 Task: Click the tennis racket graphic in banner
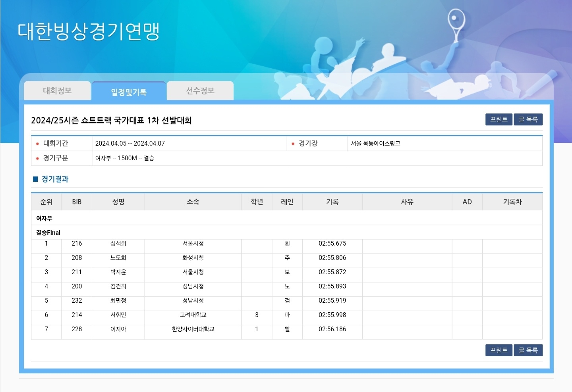pos(456,23)
